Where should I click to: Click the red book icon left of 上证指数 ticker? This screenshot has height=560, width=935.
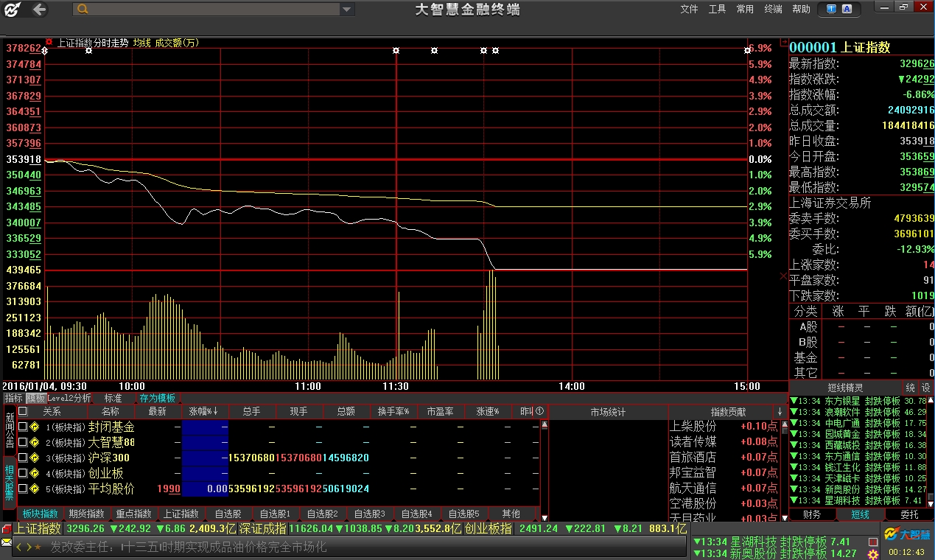click(x=7, y=529)
